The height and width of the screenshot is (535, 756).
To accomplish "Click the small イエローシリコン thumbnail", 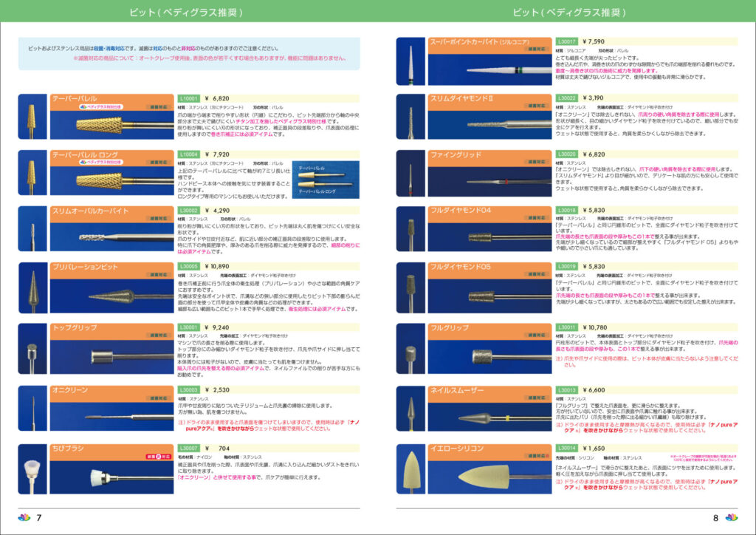I will click(x=410, y=469).
